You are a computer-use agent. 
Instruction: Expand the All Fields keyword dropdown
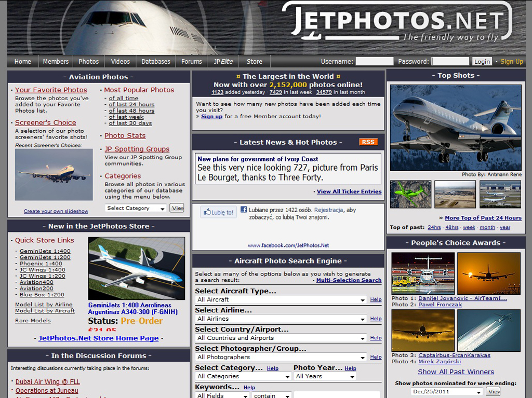(x=222, y=395)
